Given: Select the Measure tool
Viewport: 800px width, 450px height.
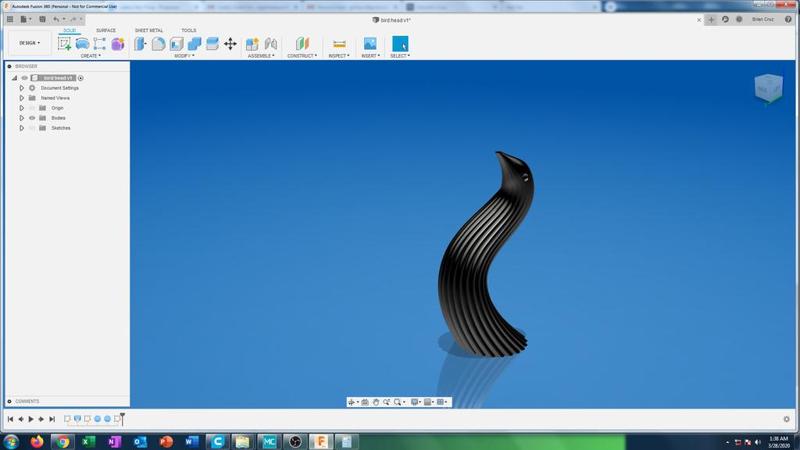Looking at the screenshot, I should pyautogui.click(x=339, y=44).
